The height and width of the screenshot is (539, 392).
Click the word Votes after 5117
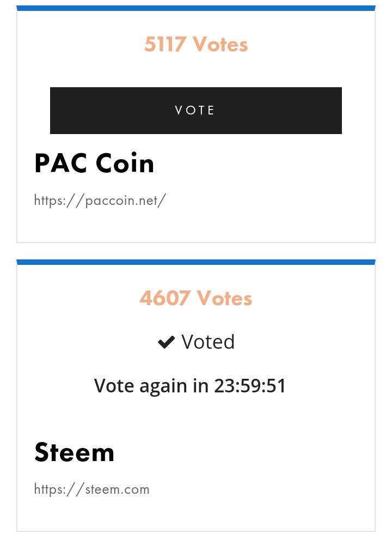[x=220, y=45]
